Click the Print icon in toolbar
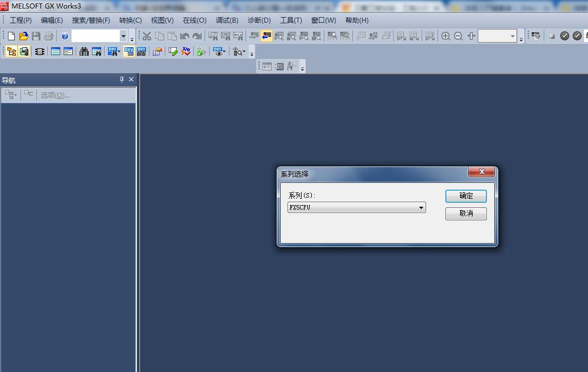This screenshot has height=372, width=588. point(49,36)
